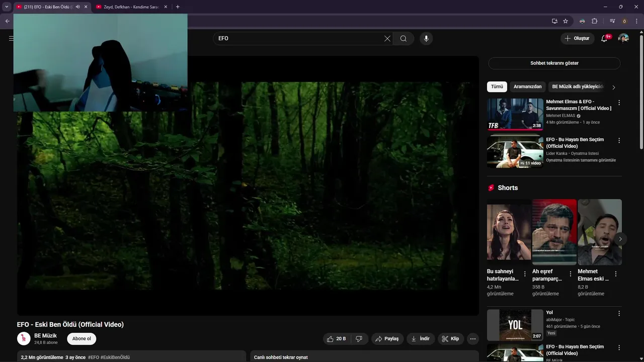The width and height of the screenshot is (644, 362).
Task: Open the Chrome profile icon
Action: 624,21
